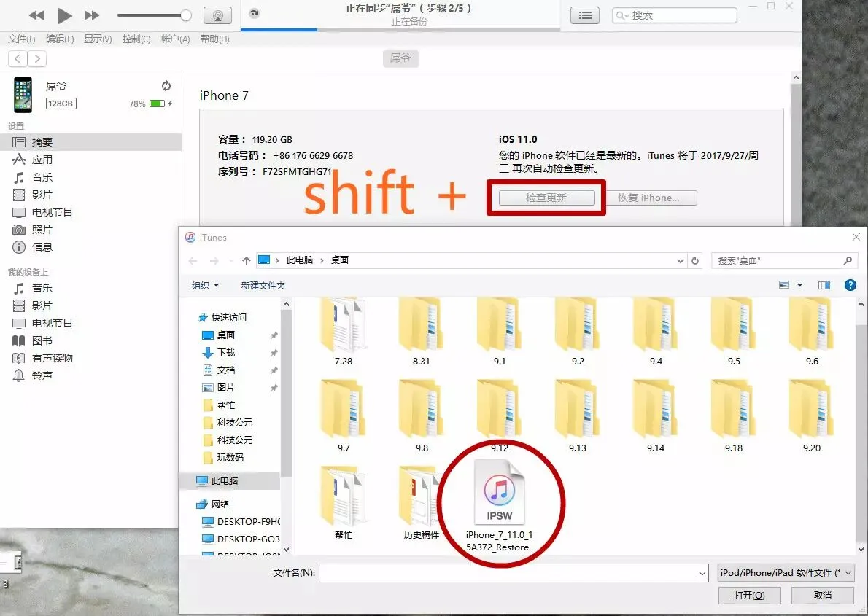Open the 帐户(A) menu

(176, 39)
